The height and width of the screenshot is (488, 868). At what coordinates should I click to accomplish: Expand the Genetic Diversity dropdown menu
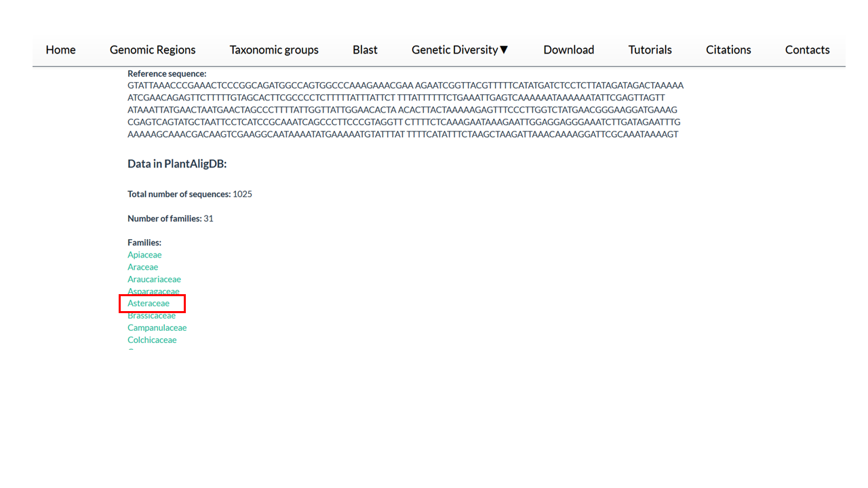pos(460,49)
